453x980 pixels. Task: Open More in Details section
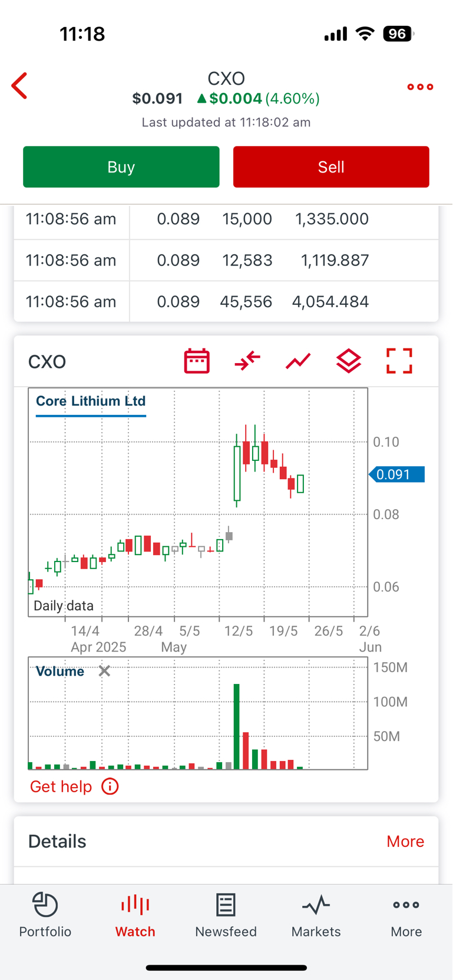(x=405, y=842)
